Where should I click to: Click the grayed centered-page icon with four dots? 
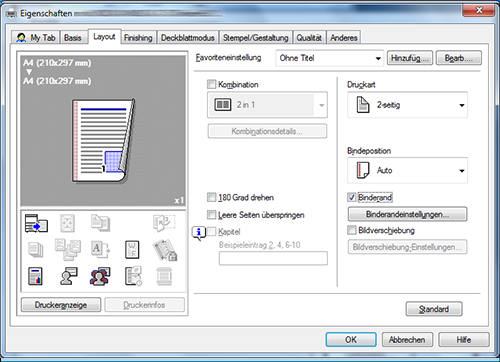click(67, 223)
